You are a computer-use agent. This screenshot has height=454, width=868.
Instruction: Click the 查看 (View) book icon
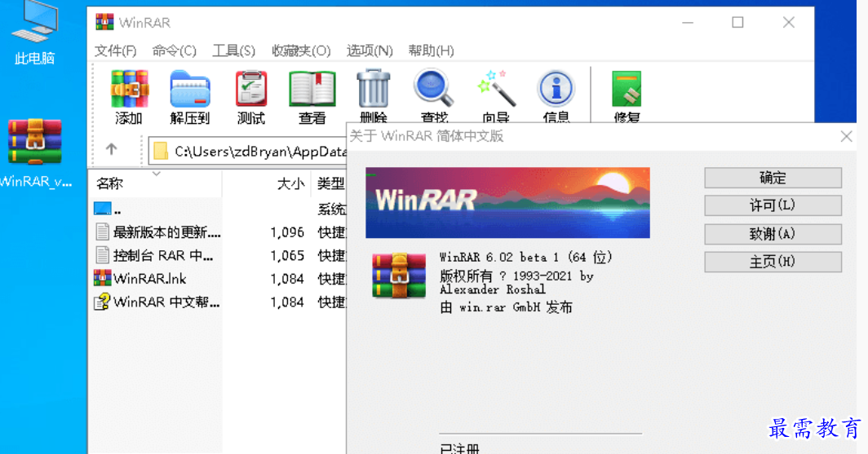312,89
